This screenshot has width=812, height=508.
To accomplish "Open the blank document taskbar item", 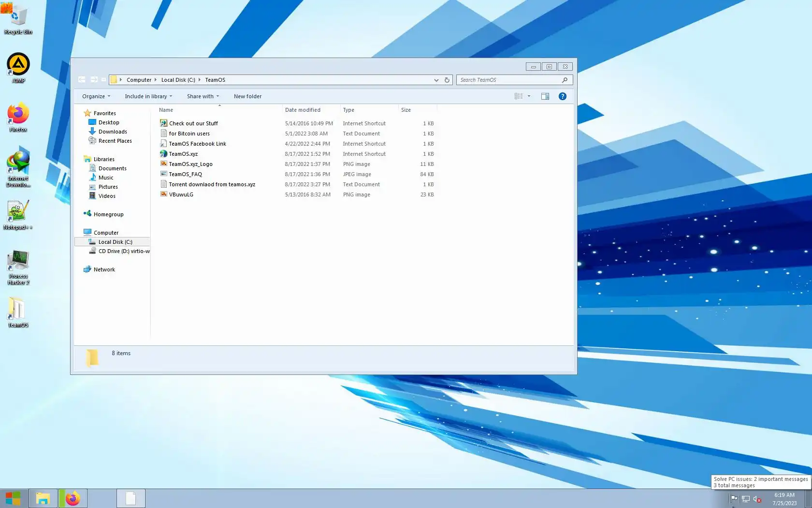I will click(130, 498).
